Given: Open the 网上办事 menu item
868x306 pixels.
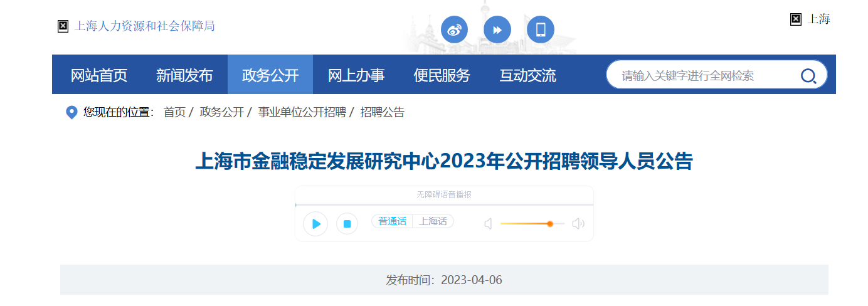Looking at the screenshot, I should [x=356, y=75].
